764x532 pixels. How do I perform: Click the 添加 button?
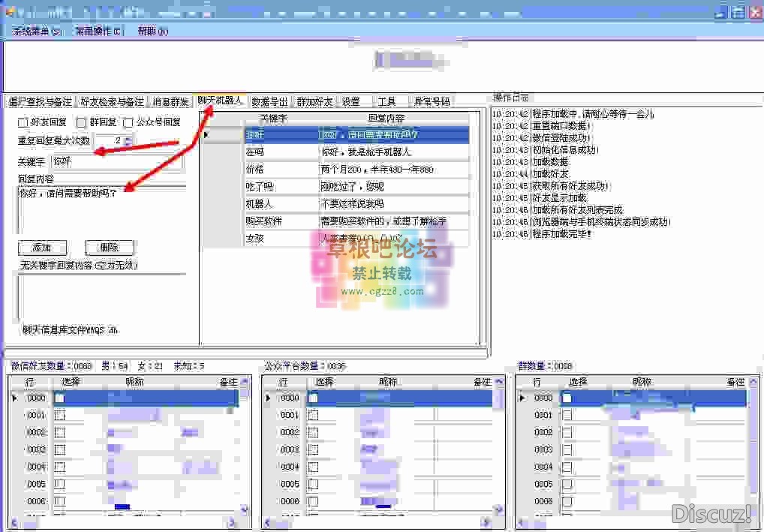(41, 248)
